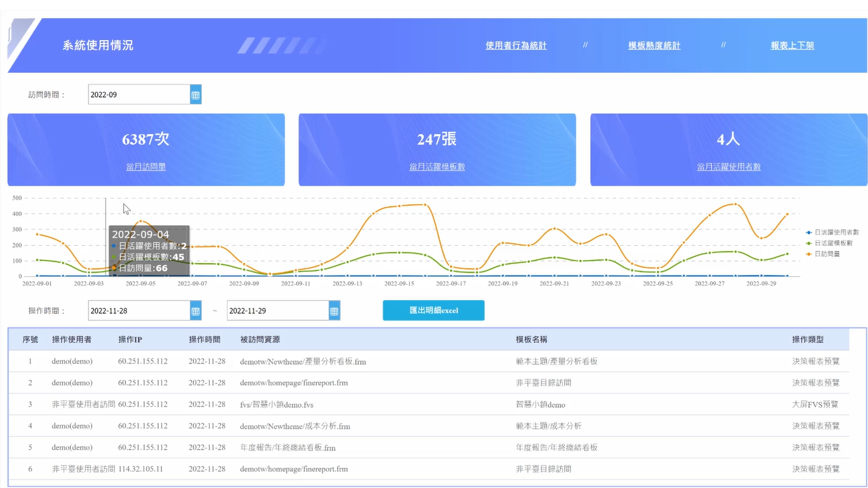Open calendar picker for 訪問時間 month field
The width and height of the screenshot is (868, 488).
[x=195, y=95]
